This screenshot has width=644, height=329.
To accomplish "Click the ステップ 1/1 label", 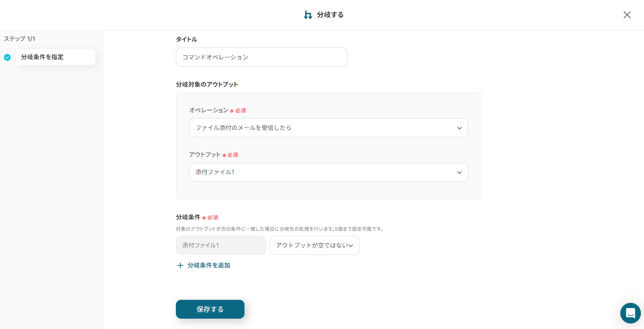I will [x=20, y=39].
